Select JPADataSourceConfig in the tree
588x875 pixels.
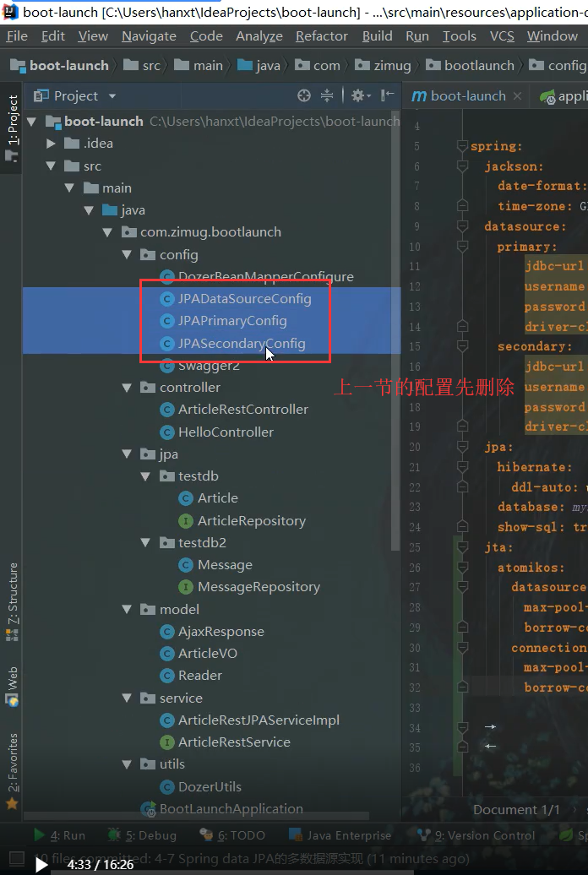[x=245, y=299]
